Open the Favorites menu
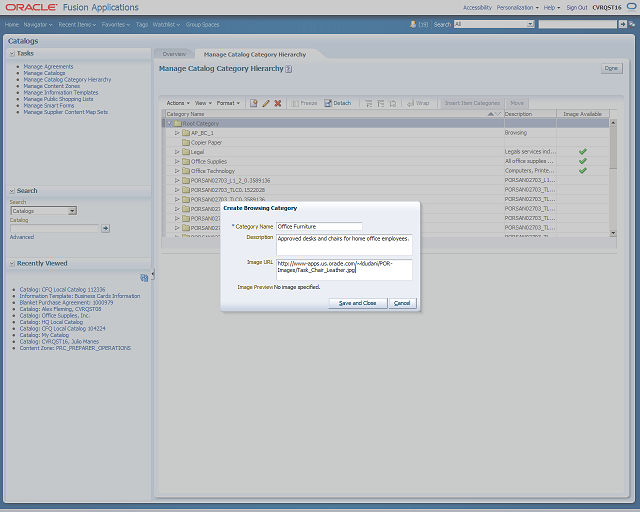 click(x=116, y=24)
